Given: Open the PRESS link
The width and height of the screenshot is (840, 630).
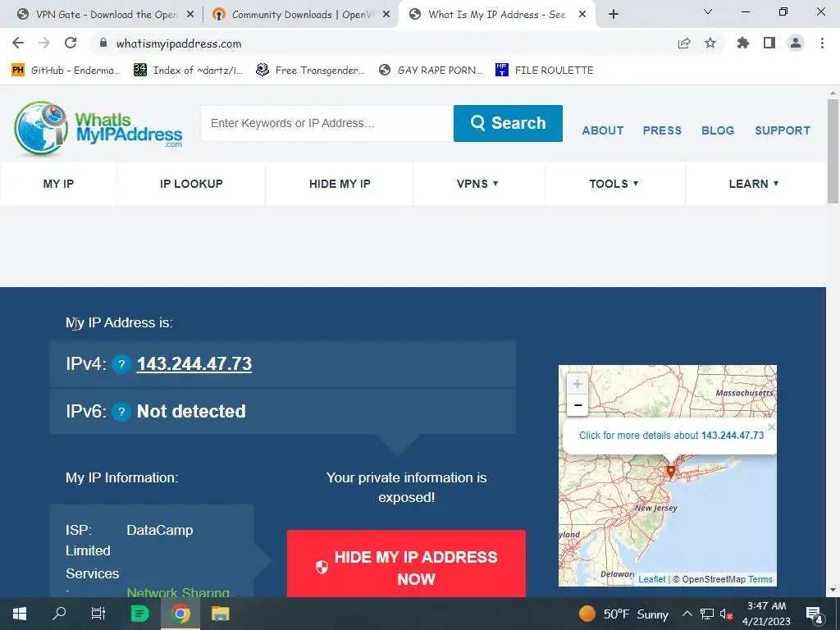Looking at the screenshot, I should (x=662, y=130).
